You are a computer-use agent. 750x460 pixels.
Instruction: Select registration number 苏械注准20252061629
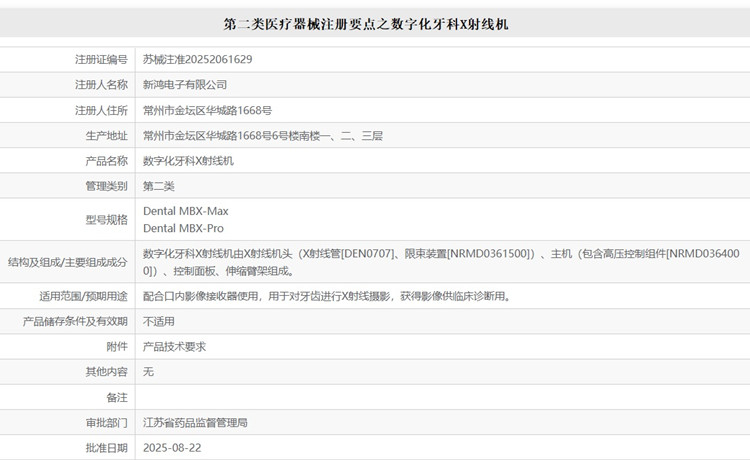197,60
